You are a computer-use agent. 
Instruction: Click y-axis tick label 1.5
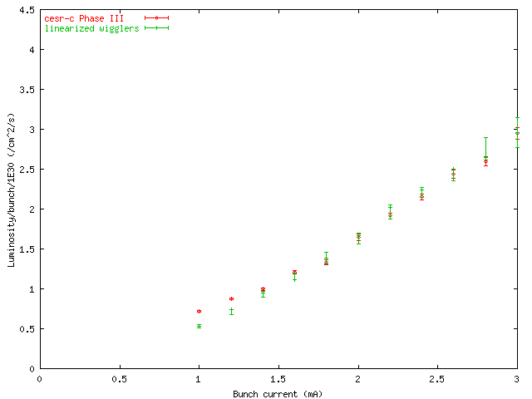click(x=27, y=249)
